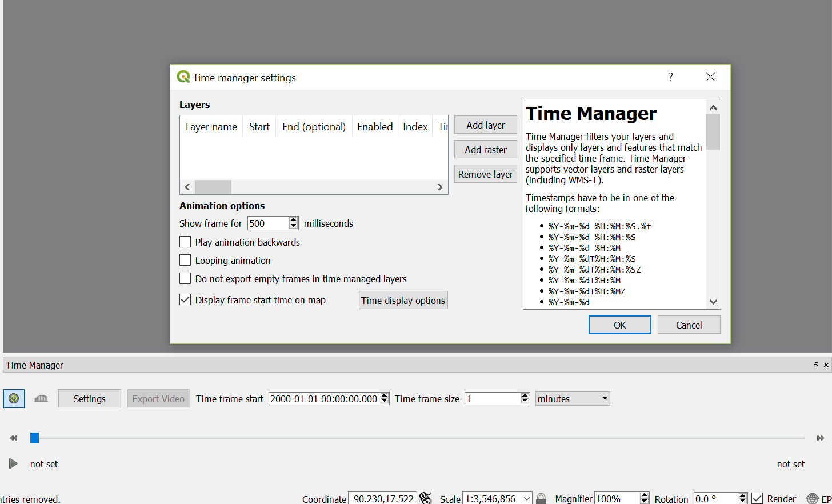Image resolution: width=832 pixels, height=504 pixels.
Task: Adjust the Time frame size spinner
Action: pos(525,398)
